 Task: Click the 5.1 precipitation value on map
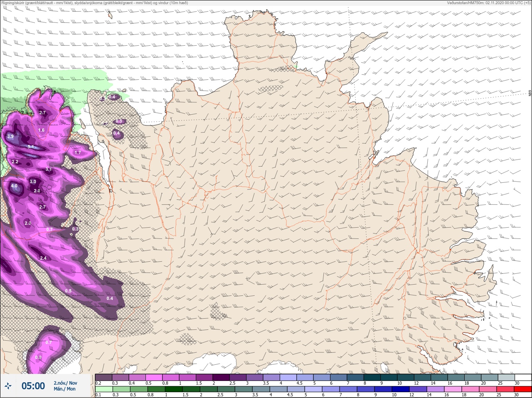click(x=31, y=147)
